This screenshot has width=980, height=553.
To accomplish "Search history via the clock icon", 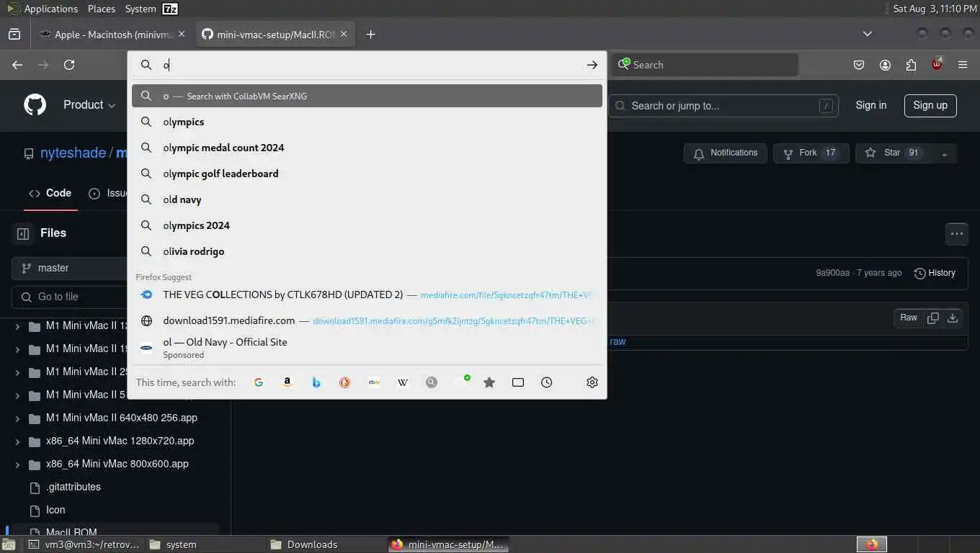I will pyautogui.click(x=547, y=382).
